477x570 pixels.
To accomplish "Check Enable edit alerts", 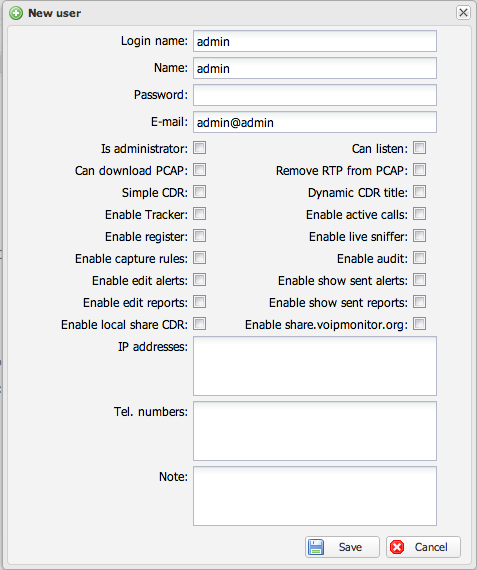I will 200,280.
